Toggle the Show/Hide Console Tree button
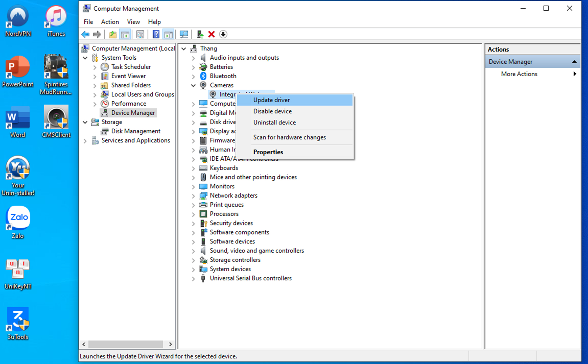588x364 pixels. tap(125, 34)
